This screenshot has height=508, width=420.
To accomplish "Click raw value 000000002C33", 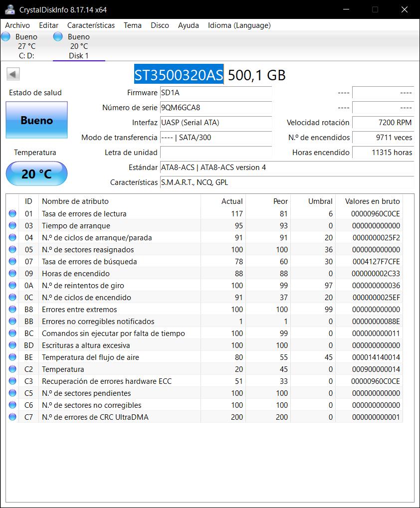I will coord(376,273).
